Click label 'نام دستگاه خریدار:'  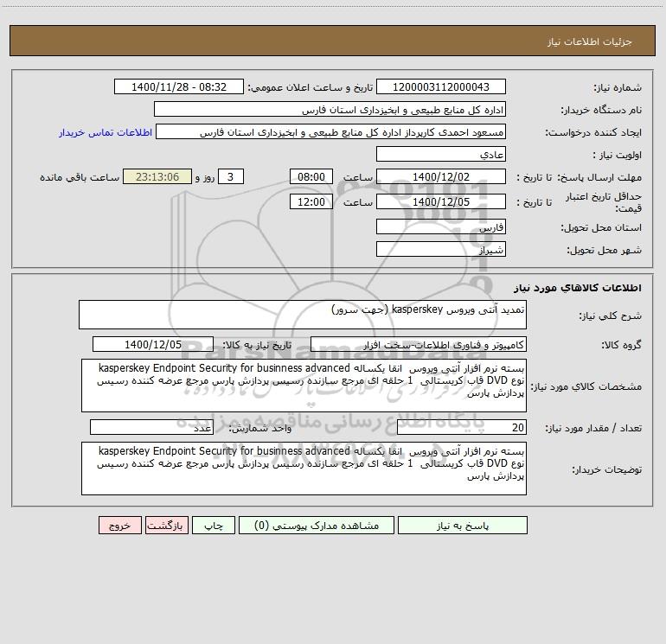tap(601, 111)
